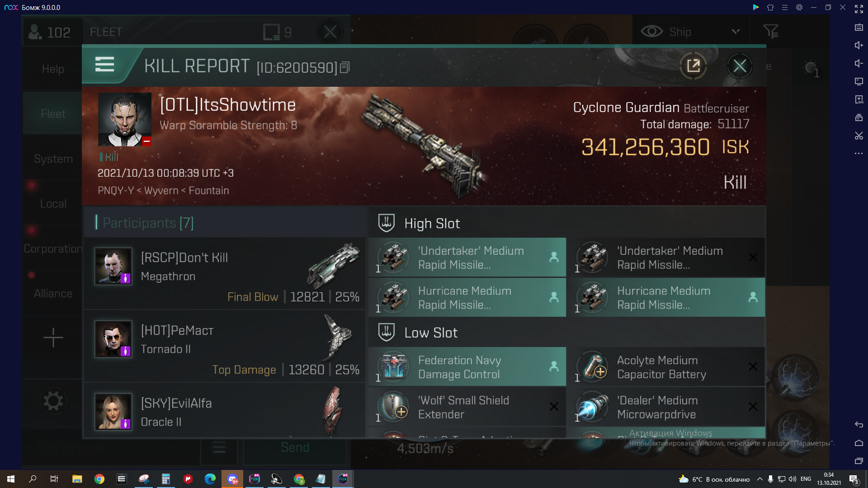This screenshot has width=868, height=488.
Task: Toggle visibility of Hurricane Medium Rapid Missile slot
Action: (554, 297)
